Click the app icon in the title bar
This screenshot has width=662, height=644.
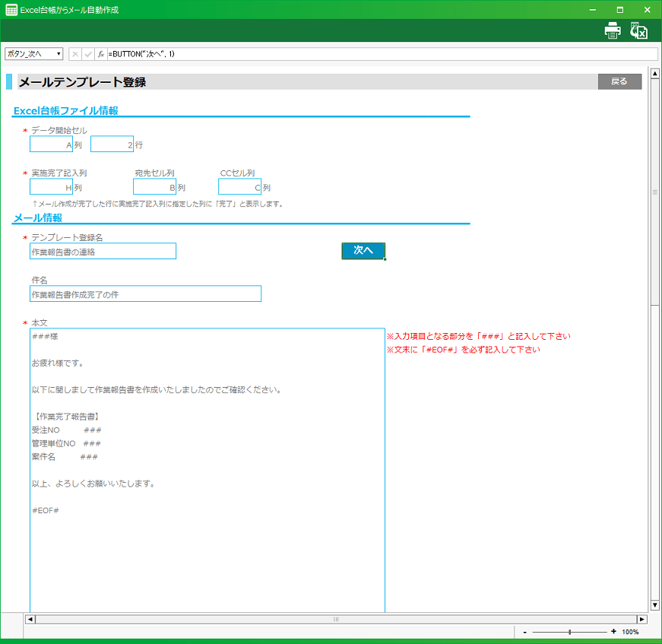point(11,10)
